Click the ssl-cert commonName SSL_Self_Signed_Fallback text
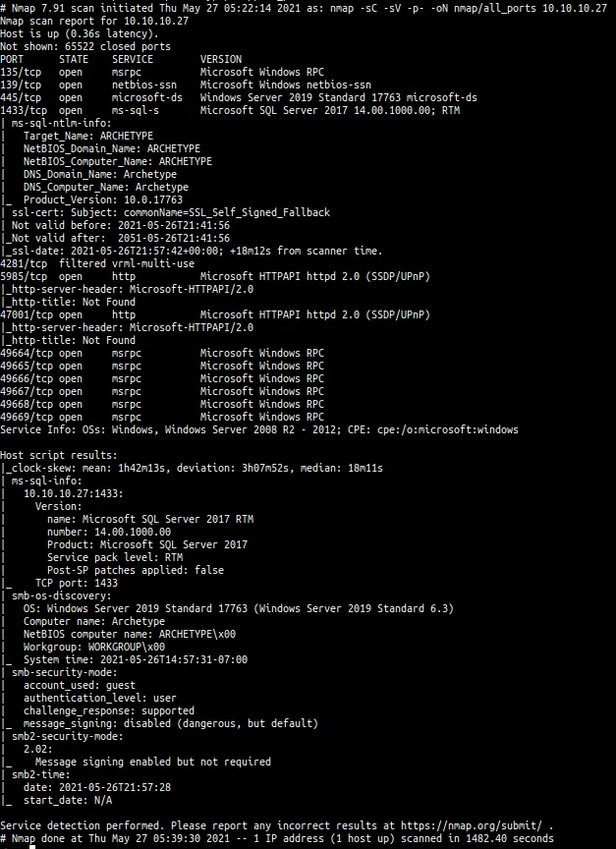The height and width of the screenshot is (849, 616). pyautogui.click(x=169, y=212)
